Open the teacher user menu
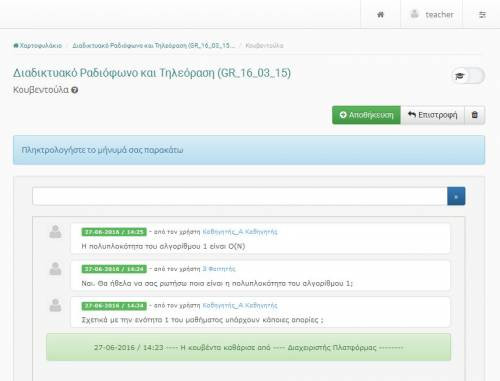 [432, 14]
